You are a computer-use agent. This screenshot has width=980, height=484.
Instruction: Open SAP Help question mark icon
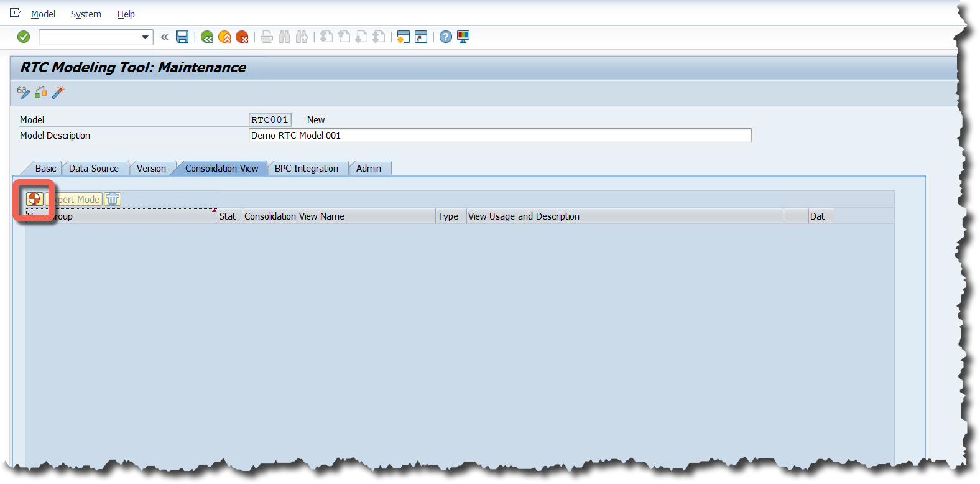[446, 37]
